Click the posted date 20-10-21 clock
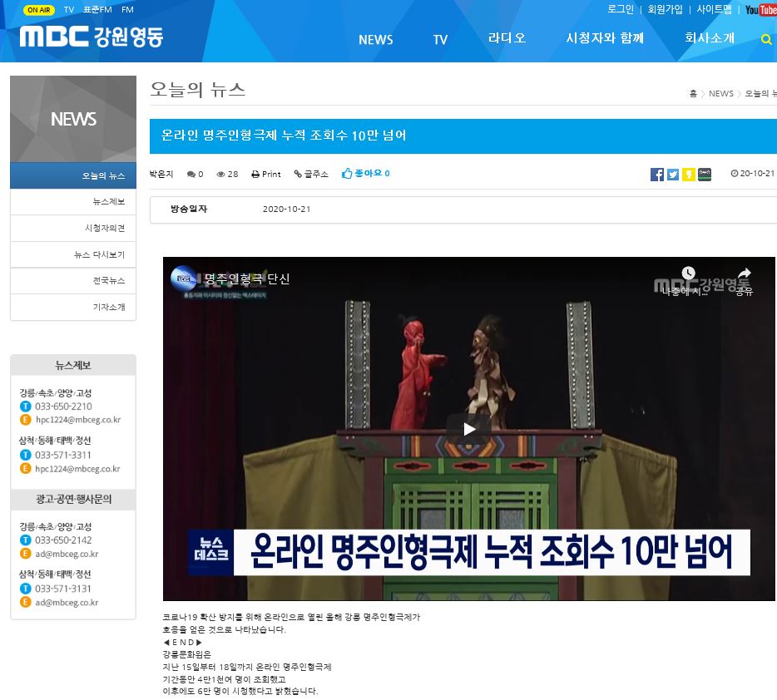Viewport: 777px width, 700px height. tap(752, 173)
